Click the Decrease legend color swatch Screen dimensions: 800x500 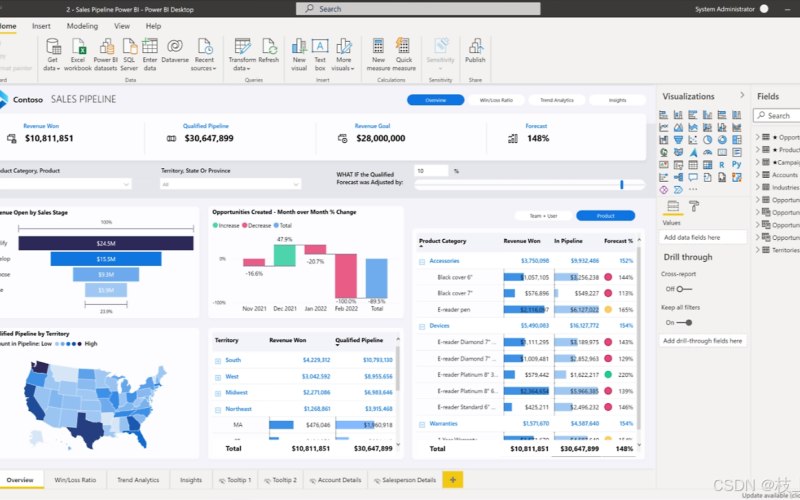click(x=244, y=226)
